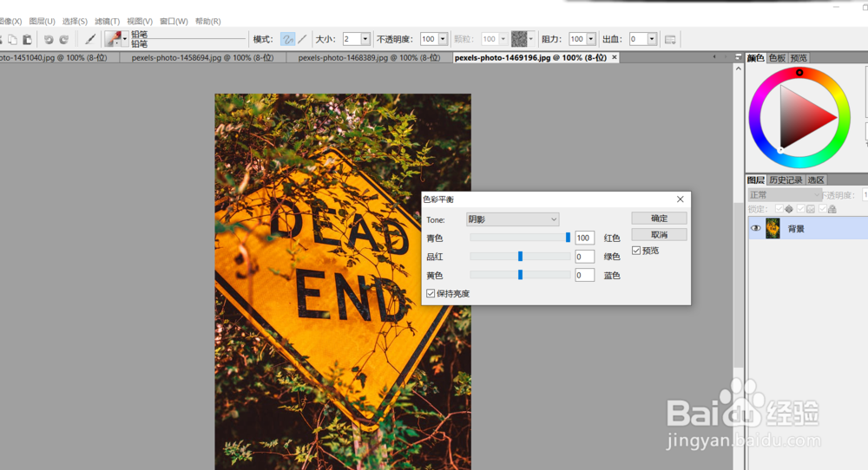Click the undo arrow icon
This screenshot has height=470, width=868.
click(49, 39)
